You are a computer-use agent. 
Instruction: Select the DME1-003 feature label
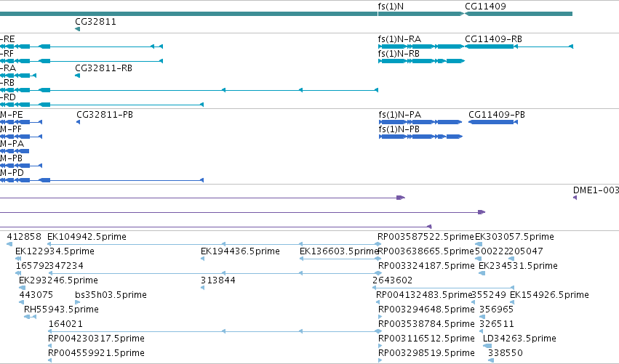point(596,190)
